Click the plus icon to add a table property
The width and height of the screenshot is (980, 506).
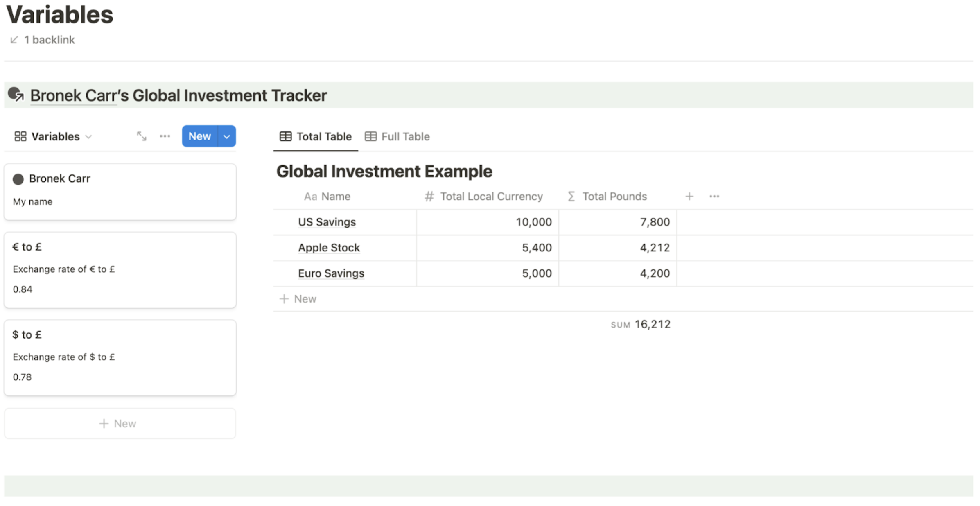[x=689, y=196]
